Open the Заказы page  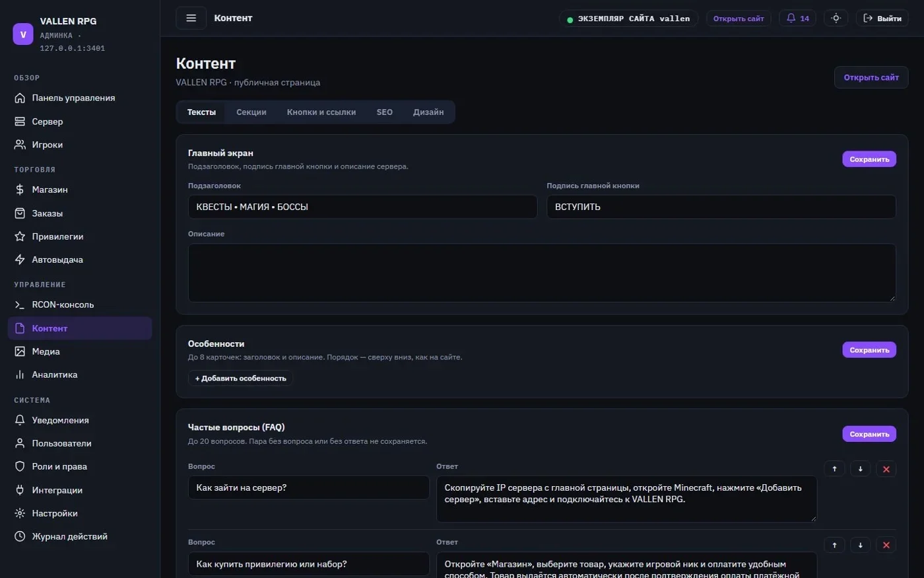coord(80,213)
